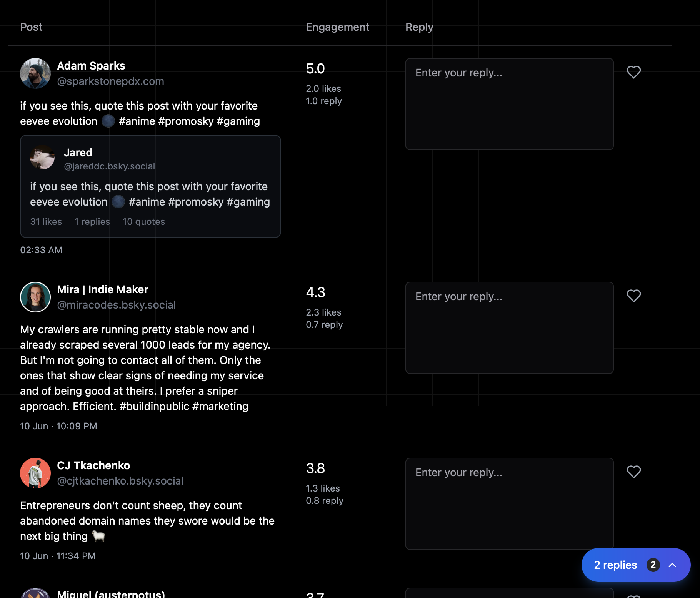The width and height of the screenshot is (700, 598).
Task: Open the 2 replies notification button
Action: point(615,565)
